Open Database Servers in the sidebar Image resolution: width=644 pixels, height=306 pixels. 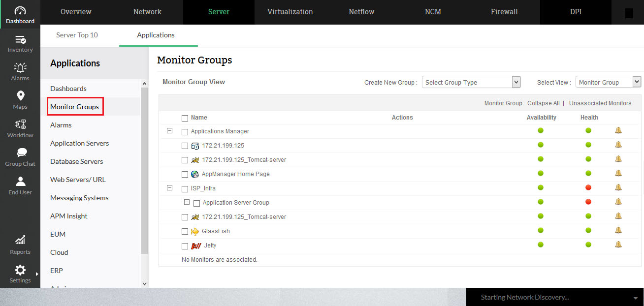[x=77, y=161]
